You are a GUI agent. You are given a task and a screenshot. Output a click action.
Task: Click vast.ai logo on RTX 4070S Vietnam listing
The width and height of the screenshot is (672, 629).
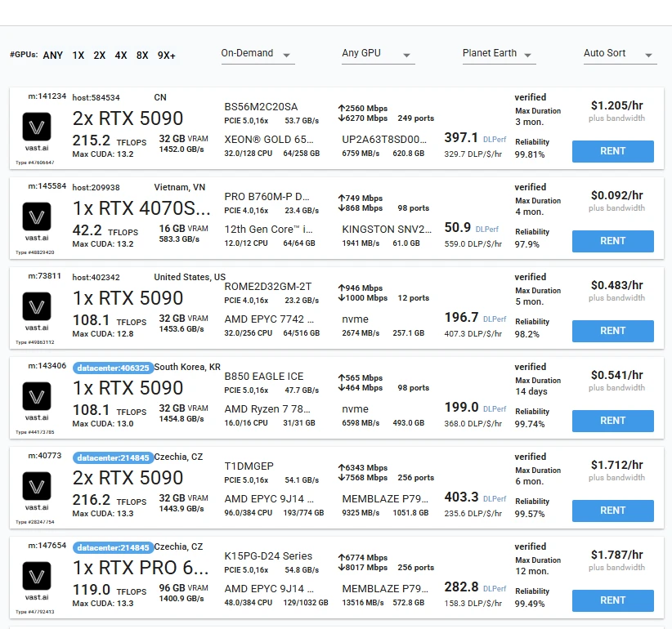(37, 217)
